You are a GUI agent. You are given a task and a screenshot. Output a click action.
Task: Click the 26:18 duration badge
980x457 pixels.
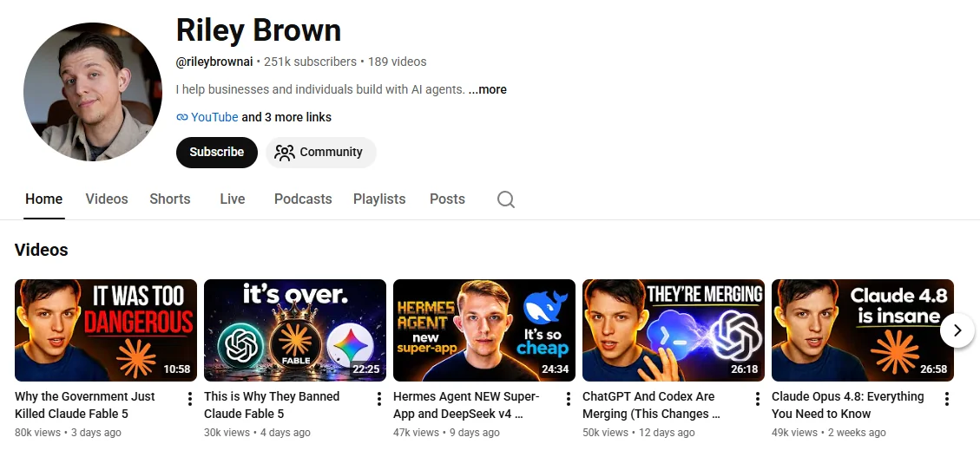745,369
